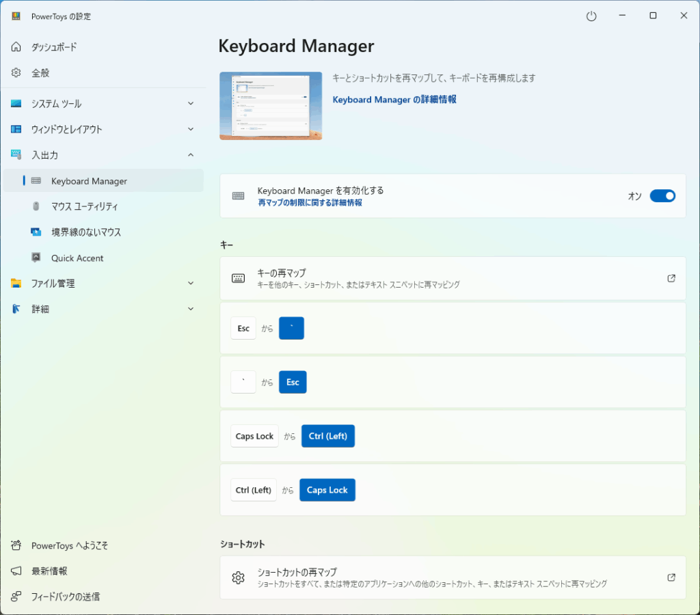Click the 詳細 category icon
This screenshot has width=700, height=615.
pos(16,309)
